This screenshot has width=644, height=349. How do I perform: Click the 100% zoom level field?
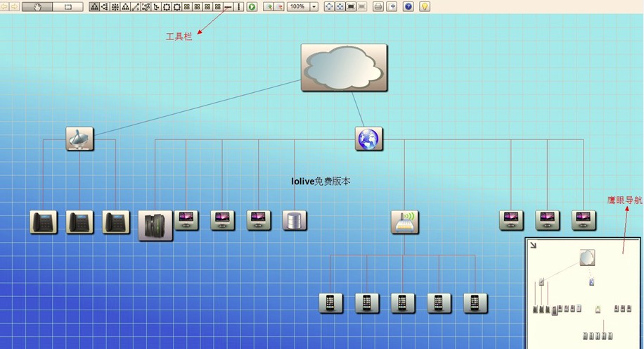(298, 6)
